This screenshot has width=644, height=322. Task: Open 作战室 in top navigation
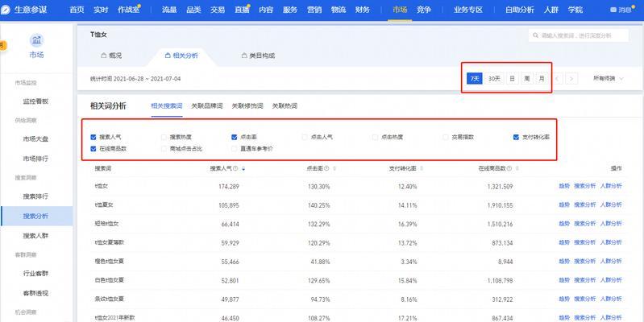tap(128, 10)
